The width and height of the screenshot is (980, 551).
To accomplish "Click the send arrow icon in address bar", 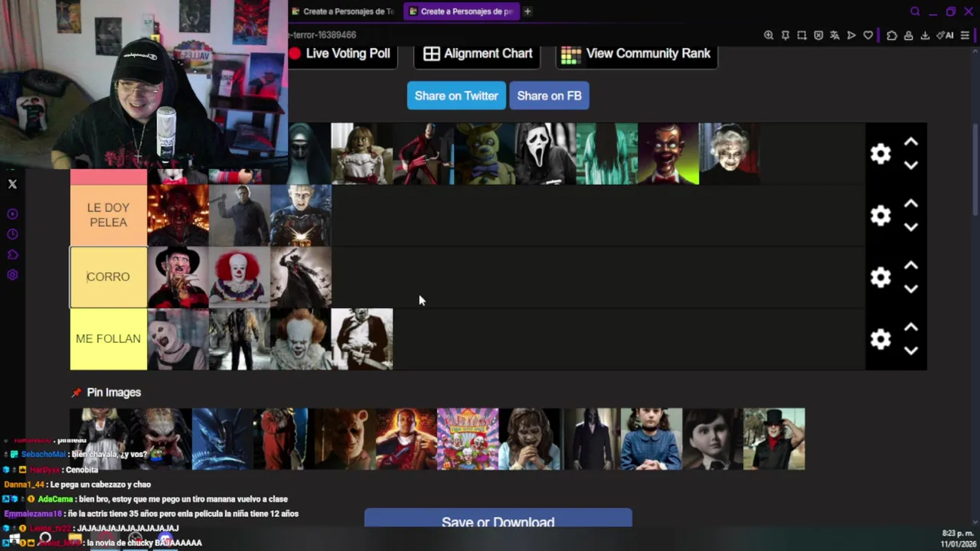I will click(x=851, y=35).
